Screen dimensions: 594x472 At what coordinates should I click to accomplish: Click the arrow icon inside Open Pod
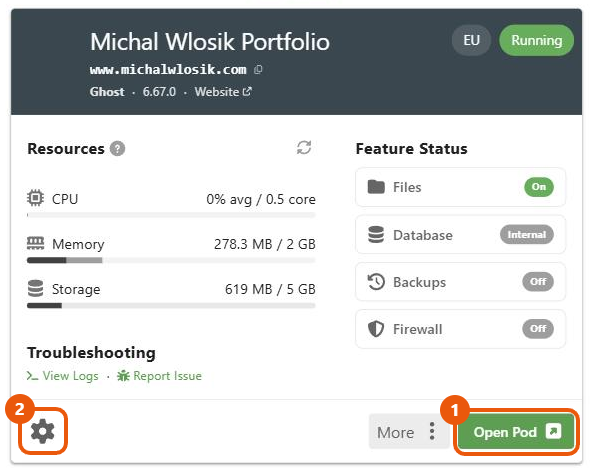[x=553, y=431]
